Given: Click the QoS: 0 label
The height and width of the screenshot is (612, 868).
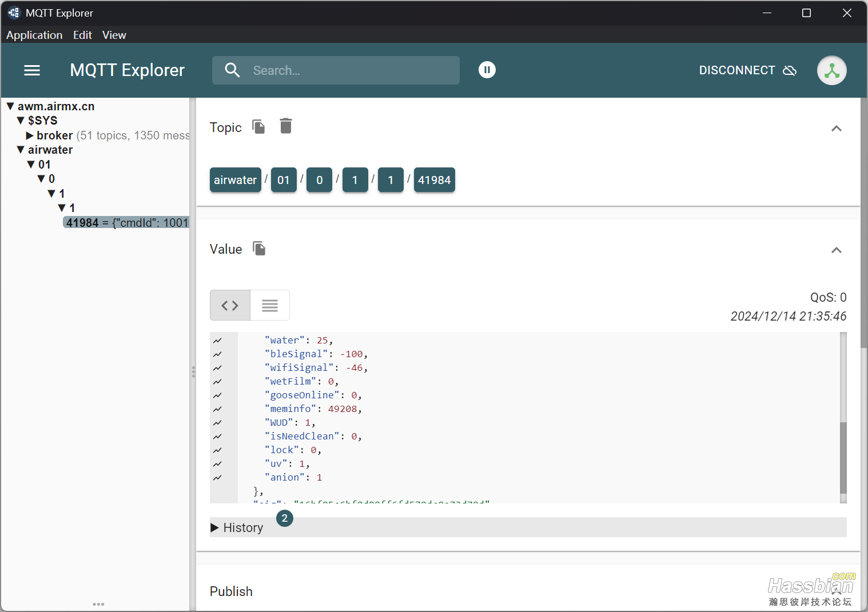Looking at the screenshot, I should point(828,297).
